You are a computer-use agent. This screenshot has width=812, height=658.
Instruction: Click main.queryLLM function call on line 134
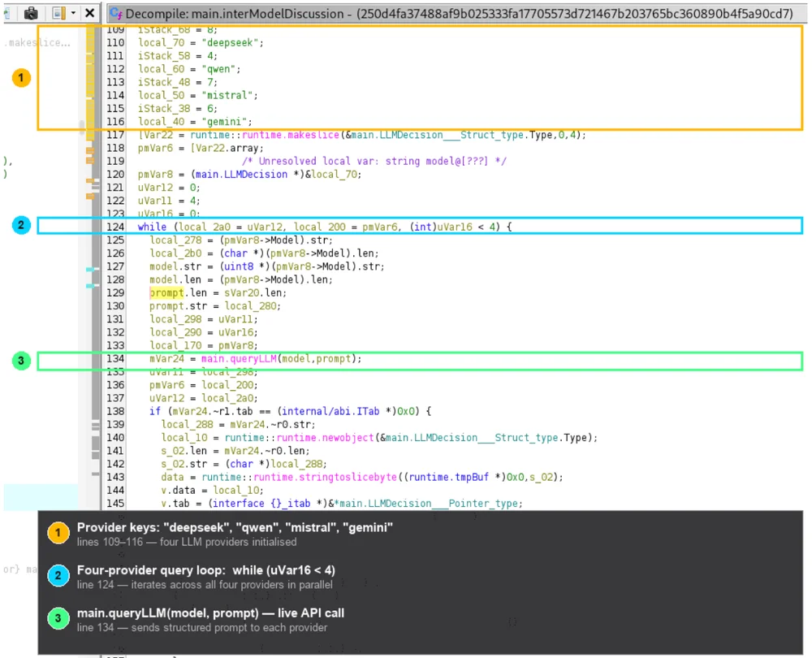(240, 358)
